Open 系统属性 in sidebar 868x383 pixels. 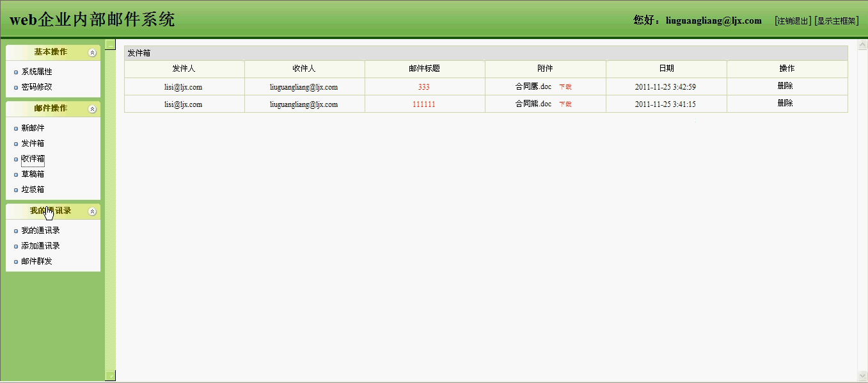36,72
